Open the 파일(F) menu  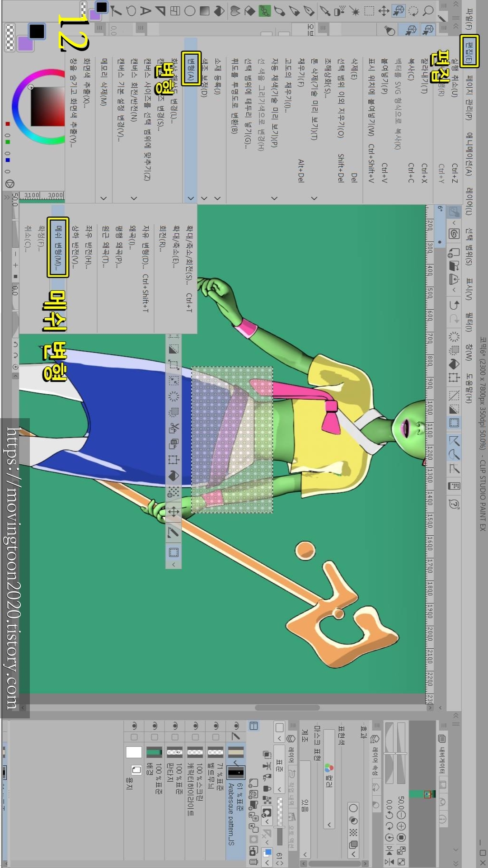(469, 20)
